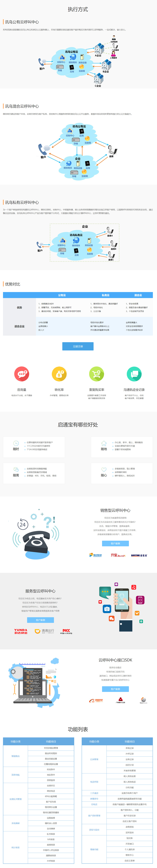Click the 转化率 yellow money bag icon
Viewport: 157px width, 868px height.
[59, 374]
